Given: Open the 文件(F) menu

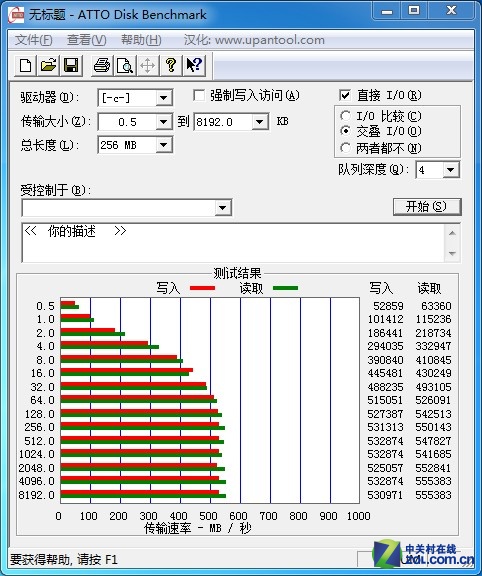Looking at the screenshot, I should (x=33, y=40).
